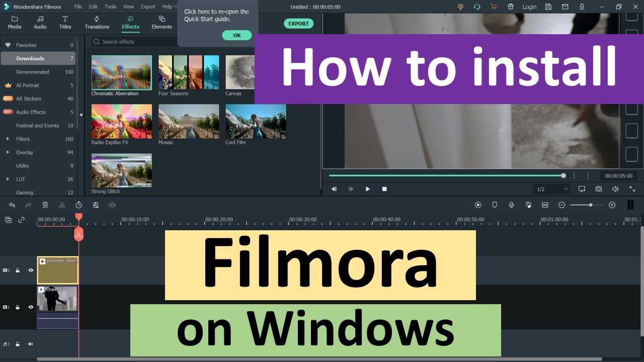Stop the preview playback

coord(384,189)
